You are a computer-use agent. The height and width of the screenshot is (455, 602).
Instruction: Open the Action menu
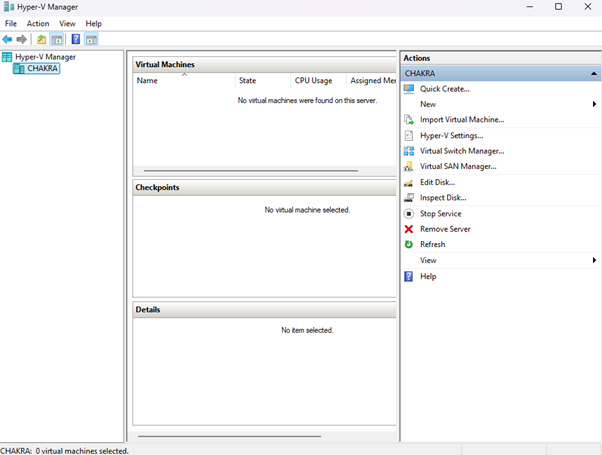click(38, 23)
